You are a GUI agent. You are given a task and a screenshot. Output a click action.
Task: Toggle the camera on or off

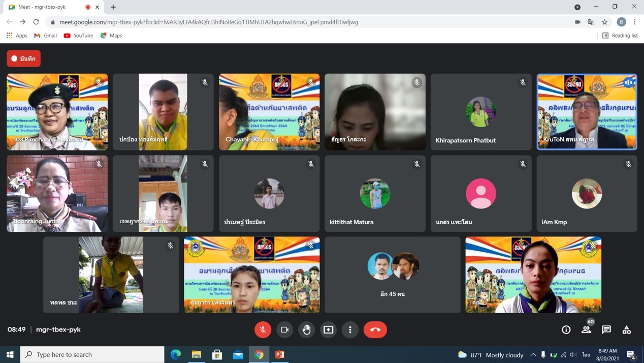(x=285, y=329)
